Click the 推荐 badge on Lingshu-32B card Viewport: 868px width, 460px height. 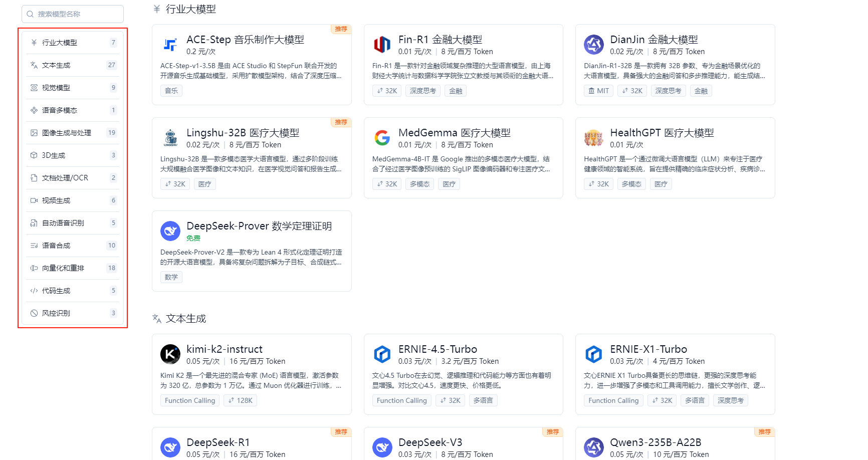pyautogui.click(x=341, y=122)
